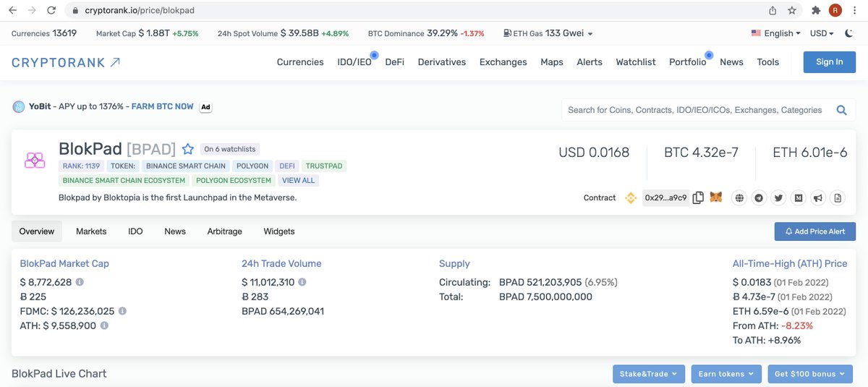Switch to the News tab
The image size is (868, 387).
(x=175, y=231)
